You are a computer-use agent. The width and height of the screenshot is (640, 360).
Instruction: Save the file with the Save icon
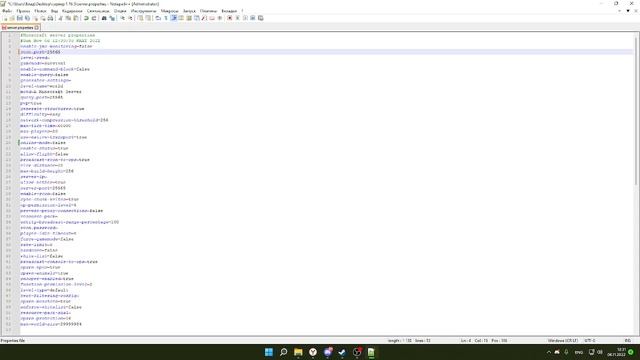point(20,18)
